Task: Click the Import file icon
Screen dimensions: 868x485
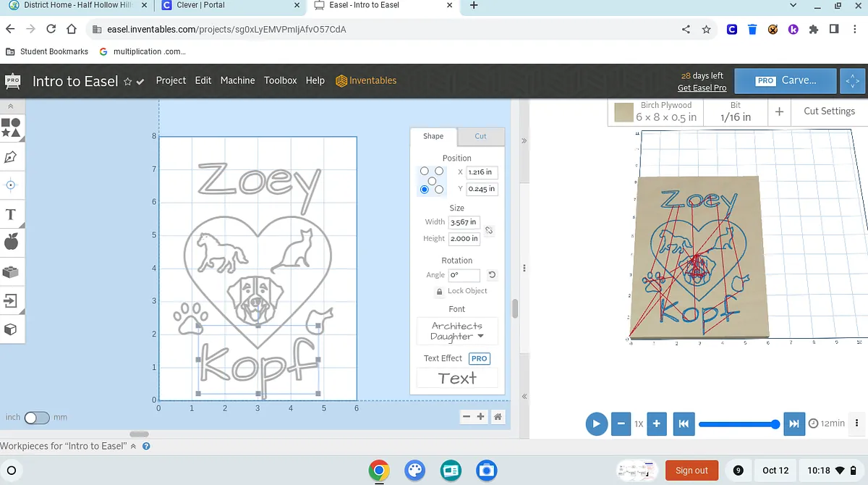Action: coord(11,300)
